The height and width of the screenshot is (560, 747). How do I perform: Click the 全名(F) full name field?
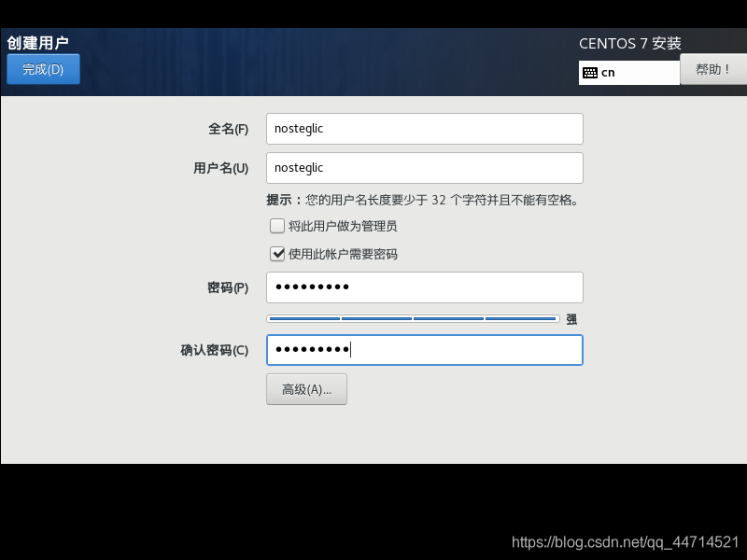point(425,129)
